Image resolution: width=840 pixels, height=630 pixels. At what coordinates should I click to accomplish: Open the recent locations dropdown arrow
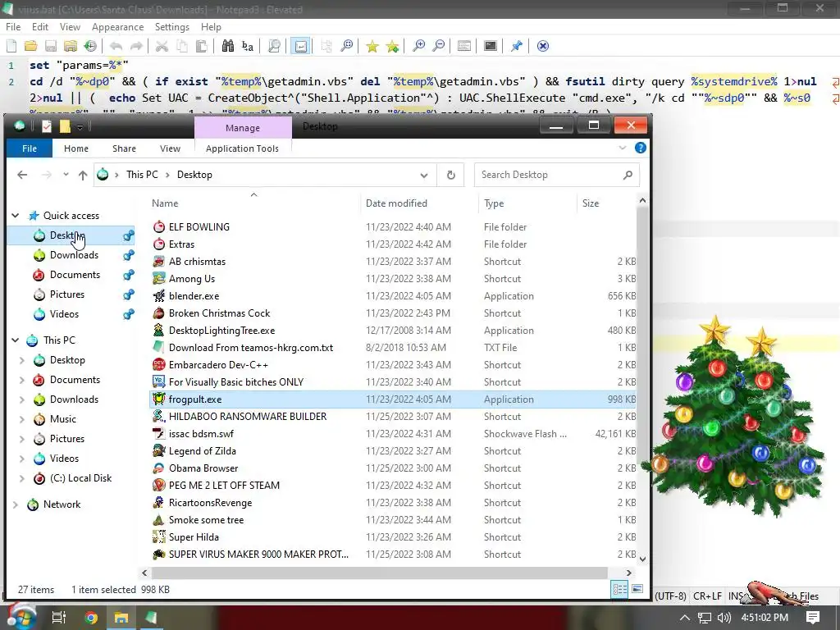(66, 175)
